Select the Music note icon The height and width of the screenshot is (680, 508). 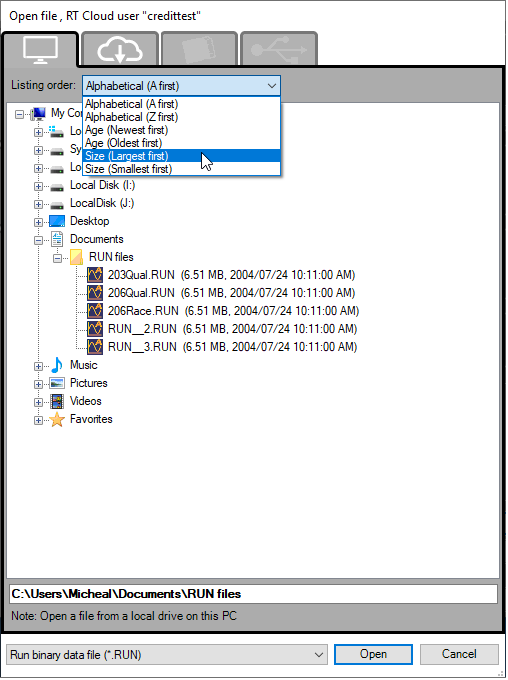57,365
